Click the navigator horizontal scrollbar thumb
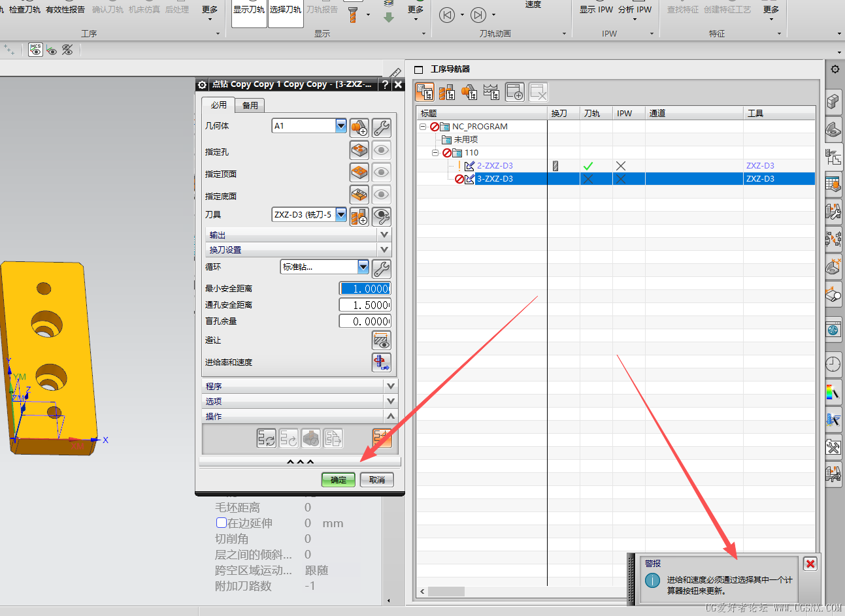Screen dimensions: 845x616 click(x=446, y=591)
